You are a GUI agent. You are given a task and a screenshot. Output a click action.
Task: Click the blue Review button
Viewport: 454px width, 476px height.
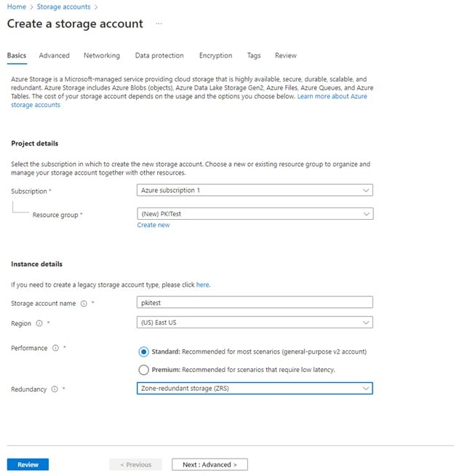coord(28,464)
